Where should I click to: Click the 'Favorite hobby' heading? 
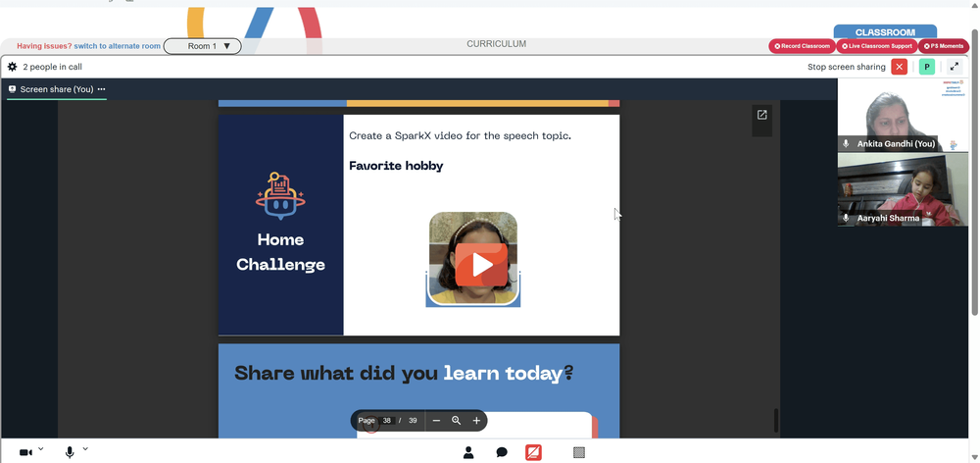click(396, 167)
